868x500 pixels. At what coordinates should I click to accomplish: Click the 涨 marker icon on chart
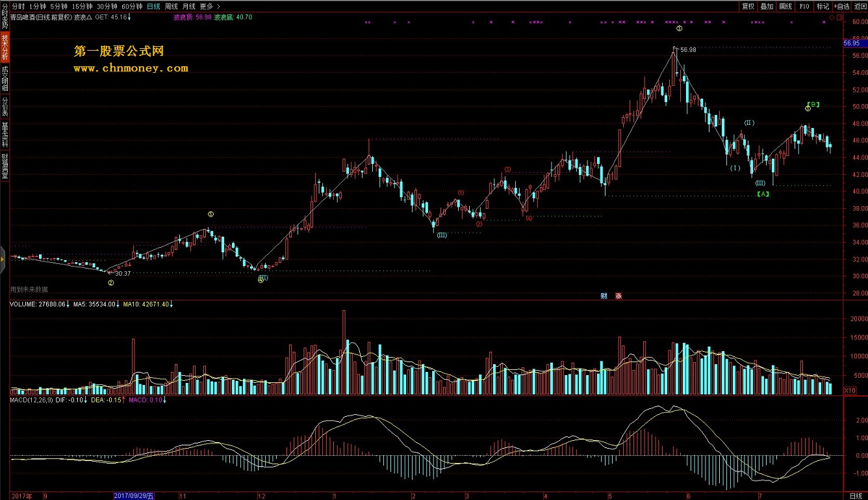[x=619, y=296]
